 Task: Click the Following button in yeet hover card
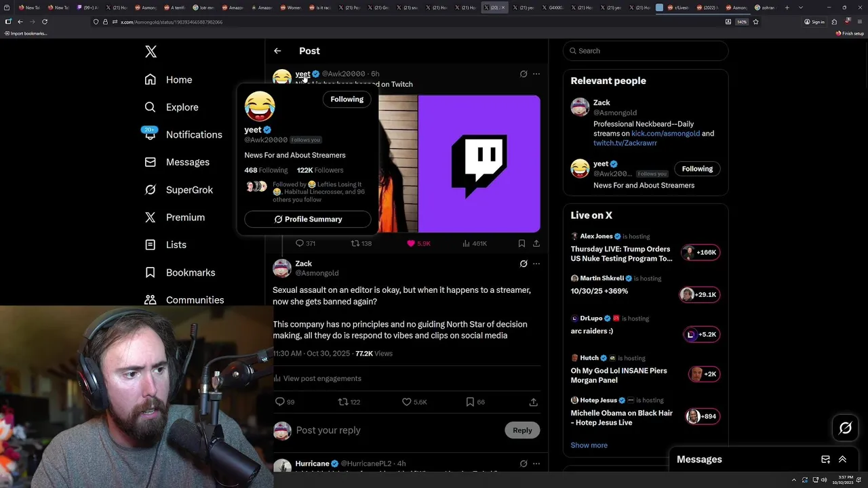pyautogui.click(x=347, y=99)
